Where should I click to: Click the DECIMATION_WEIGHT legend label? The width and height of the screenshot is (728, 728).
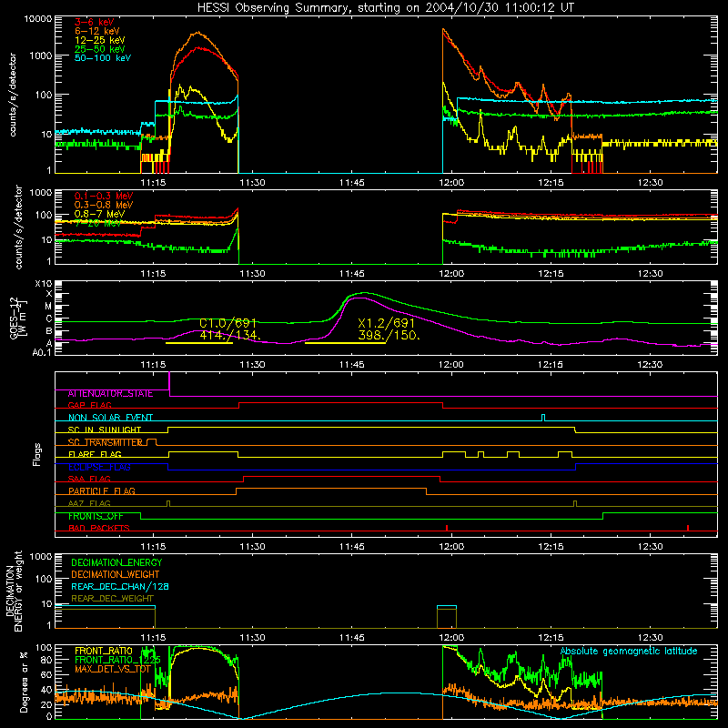coord(116,575)
